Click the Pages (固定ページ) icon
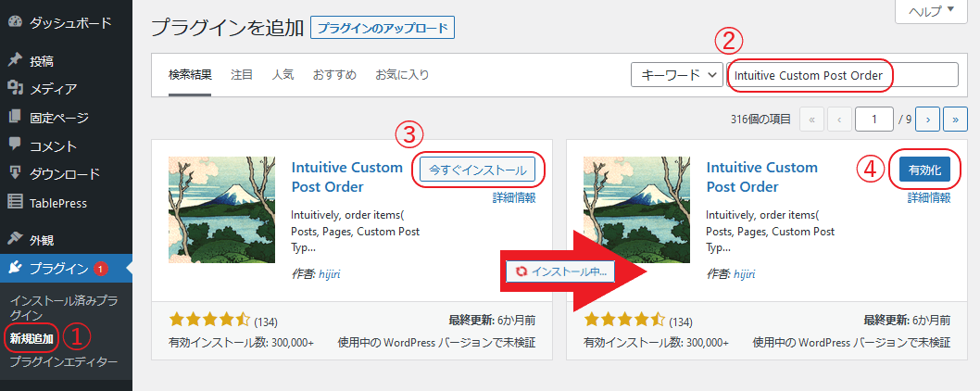The width and height of the screenshot is (980, 391). click(15, 117)
